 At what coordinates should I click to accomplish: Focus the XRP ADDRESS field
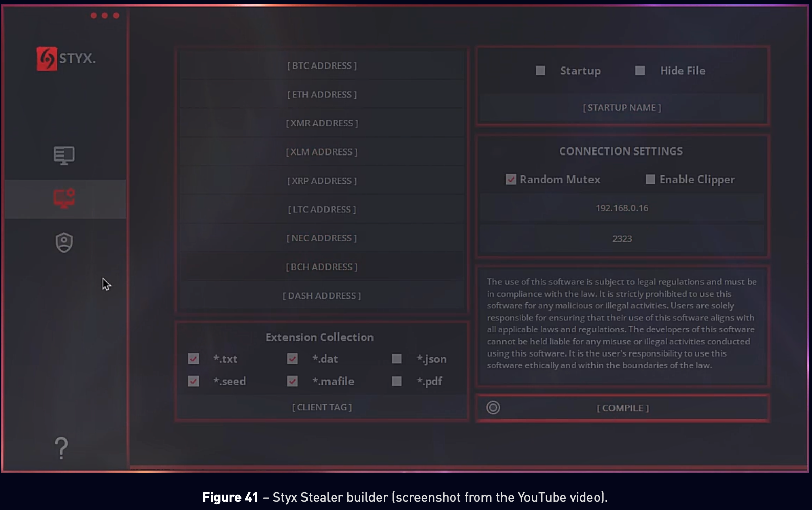click(322, 181)
